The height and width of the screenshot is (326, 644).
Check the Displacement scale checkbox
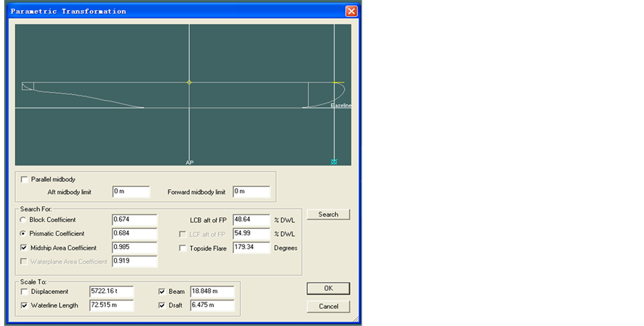(x=25, y=292)
